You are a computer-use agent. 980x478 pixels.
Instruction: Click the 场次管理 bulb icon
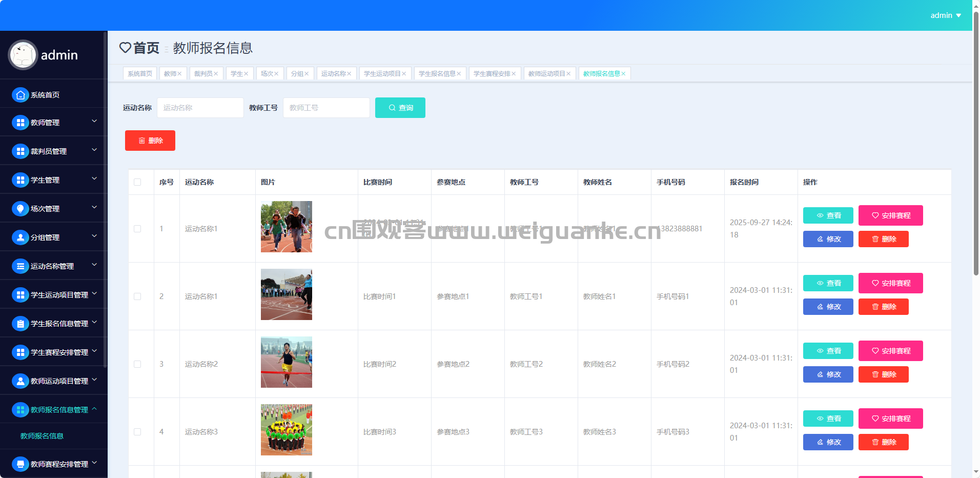[21, 209]
